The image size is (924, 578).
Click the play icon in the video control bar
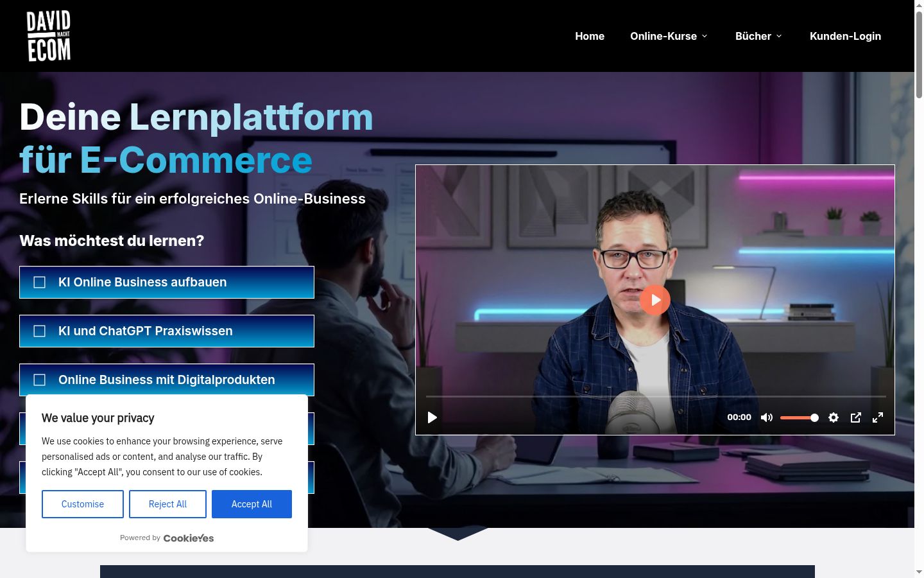[x=432, y=417]
